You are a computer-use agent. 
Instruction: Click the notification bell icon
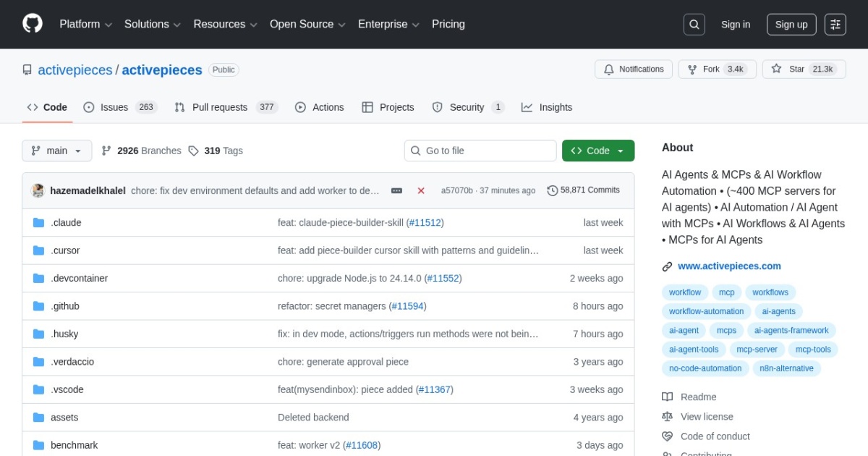point(608,69)
